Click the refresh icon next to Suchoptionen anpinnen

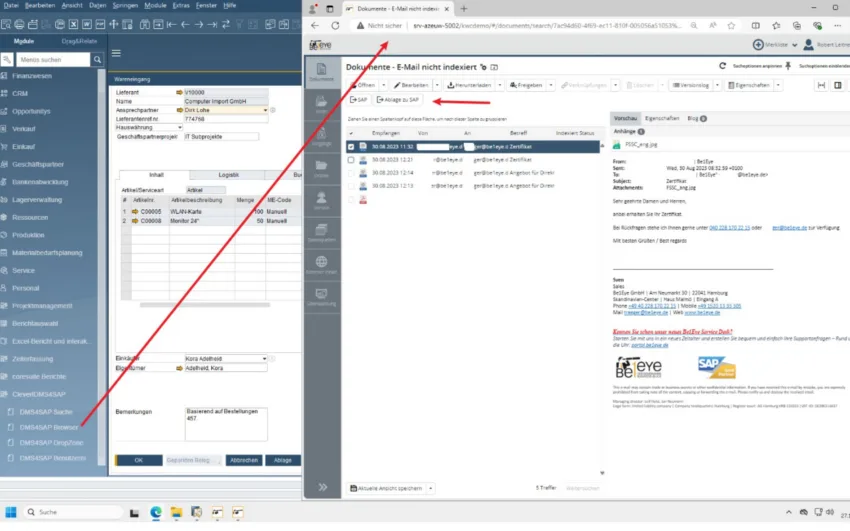[x=722, y=66]
